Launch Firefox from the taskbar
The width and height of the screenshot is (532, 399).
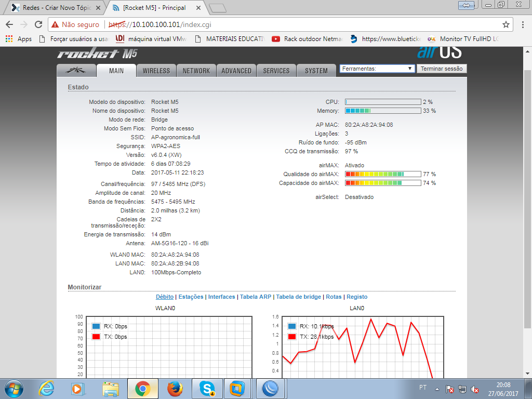tap(175, 389)
